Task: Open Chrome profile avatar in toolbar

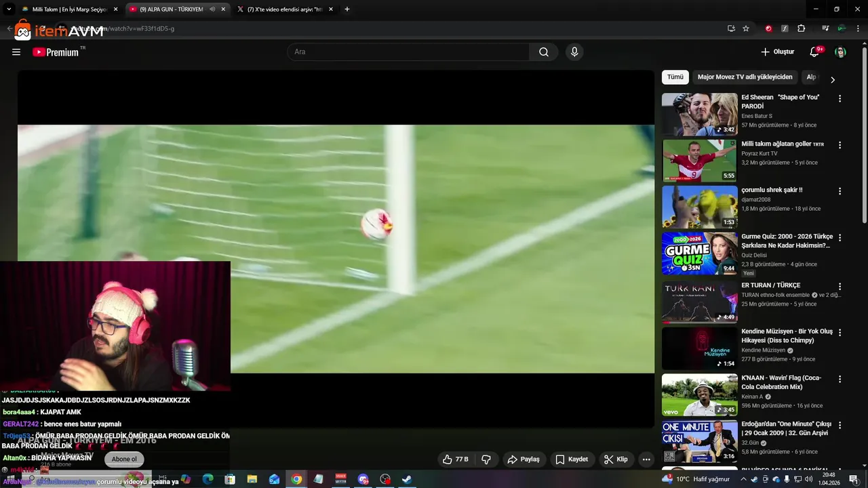Action: (842, 28)
